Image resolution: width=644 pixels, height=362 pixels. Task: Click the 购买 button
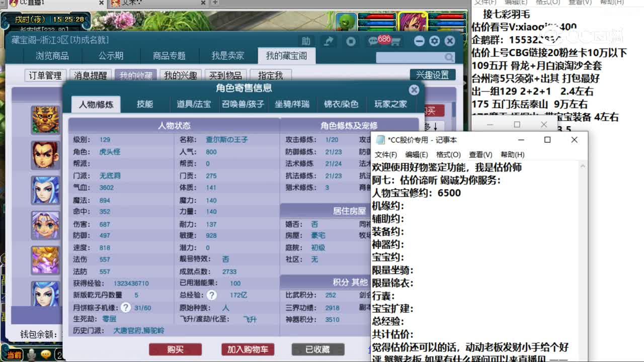click(x=175, y=348)
